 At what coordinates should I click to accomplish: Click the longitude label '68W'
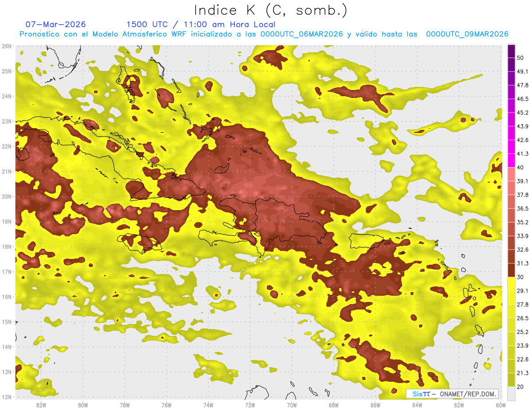pyautogui.click(x=333, y=405)
